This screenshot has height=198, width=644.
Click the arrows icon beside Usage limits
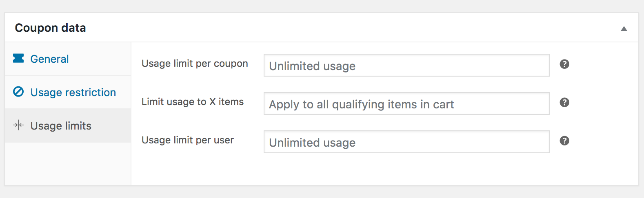[18, 125]
